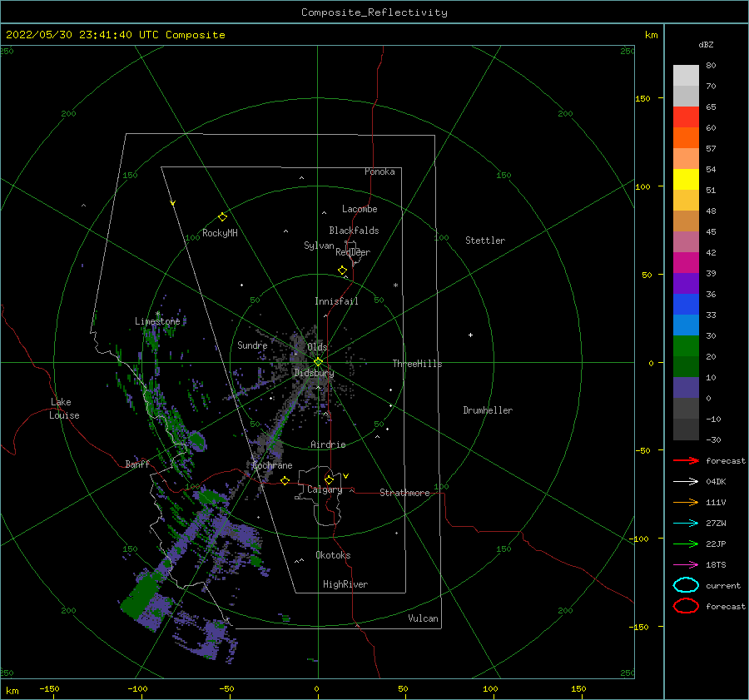This screenshot has width=749, height=700.
Task: Click the 80 value on dBZ scale
Action: coord(711,66)
